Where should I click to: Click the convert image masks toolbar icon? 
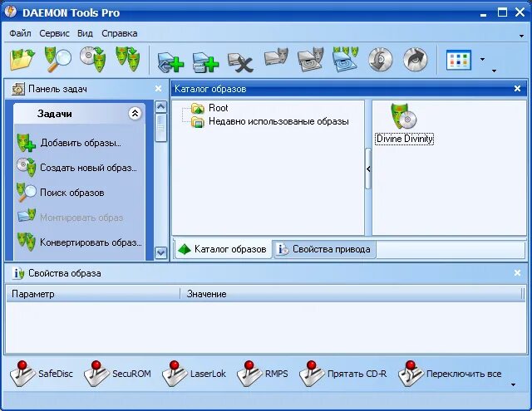[x=128, y=60]
